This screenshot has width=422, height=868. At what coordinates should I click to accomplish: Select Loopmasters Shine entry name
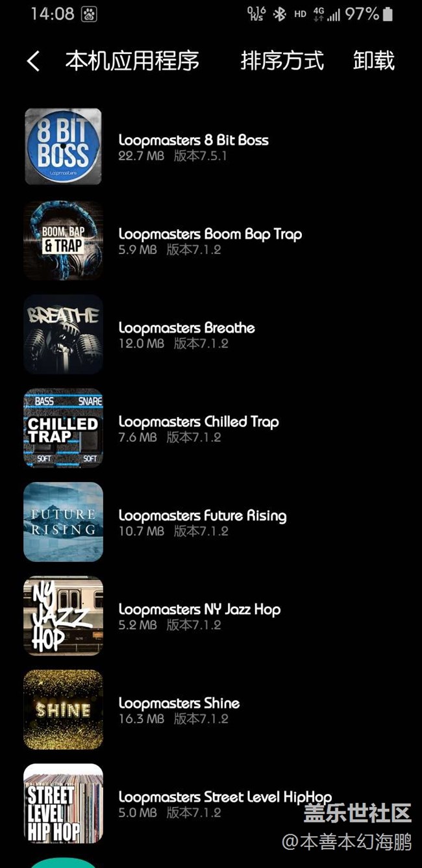[179, 703]
